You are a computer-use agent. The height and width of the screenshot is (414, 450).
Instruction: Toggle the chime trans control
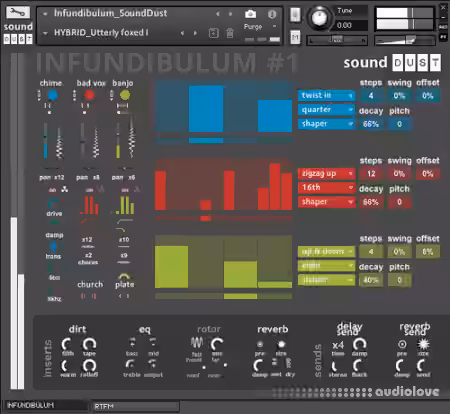[x=53, y=247]
